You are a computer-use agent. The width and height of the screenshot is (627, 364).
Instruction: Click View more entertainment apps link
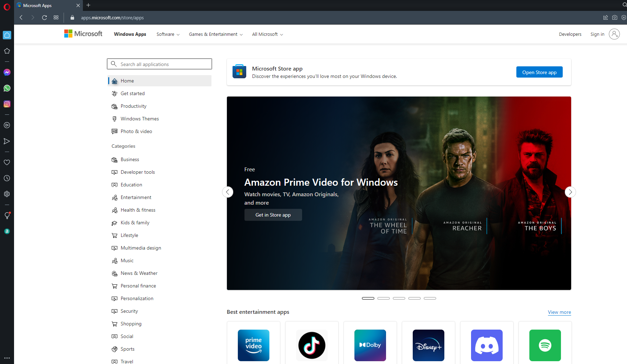[x=559, y=312]
